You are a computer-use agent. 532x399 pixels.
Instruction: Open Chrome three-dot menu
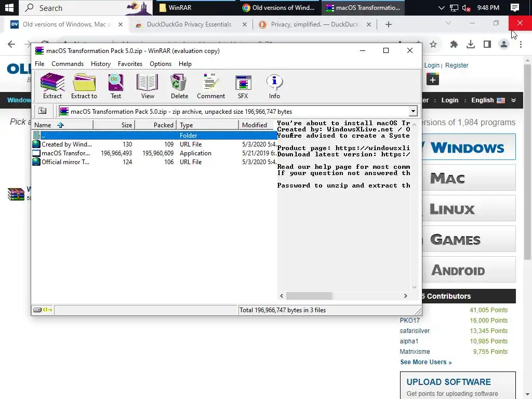point(521,44)
